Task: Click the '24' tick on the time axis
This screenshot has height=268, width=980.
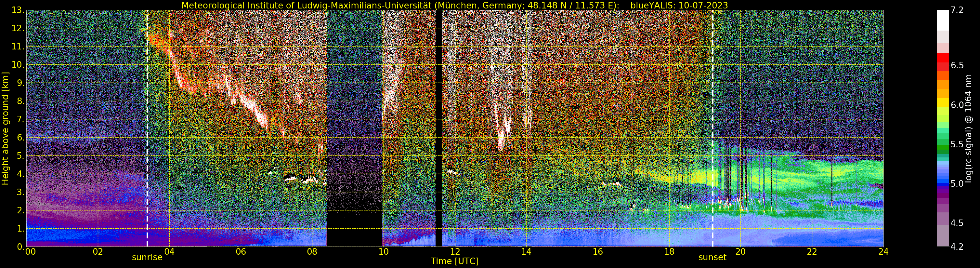Action: (883, 252)
